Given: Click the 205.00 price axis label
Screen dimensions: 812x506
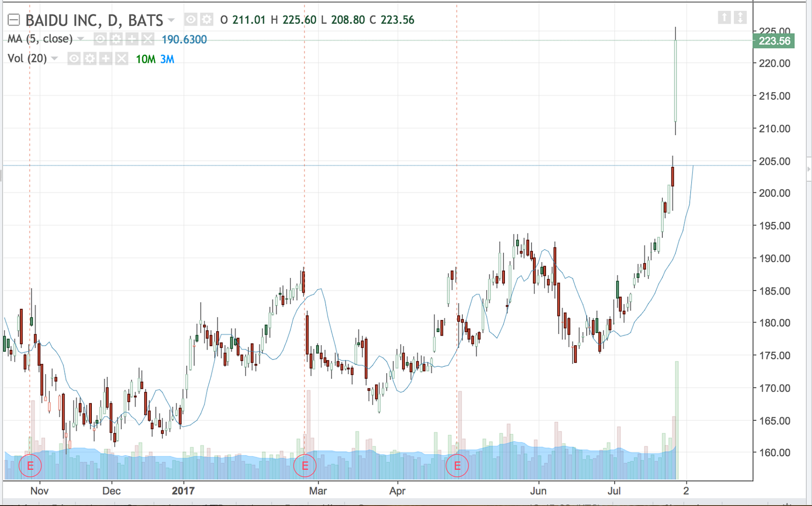Looking at the screenshot, I should click(x=774, y=161).
